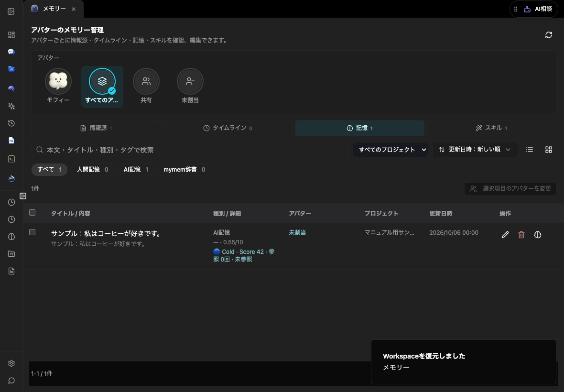Viewport: 564px width, 392px height.
Task: Click the 2026/10/06 00:00 date cell
Action: click(454, 233)
